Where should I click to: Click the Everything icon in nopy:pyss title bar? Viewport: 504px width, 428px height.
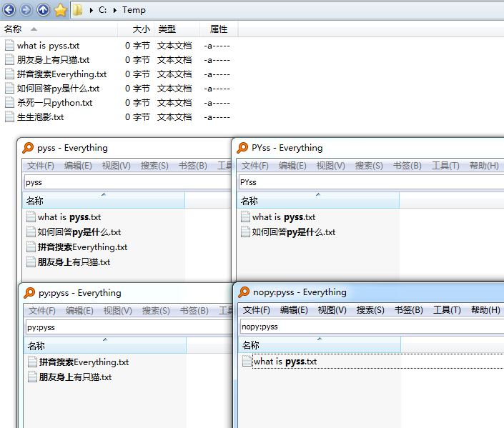click(x=244, y=292)
